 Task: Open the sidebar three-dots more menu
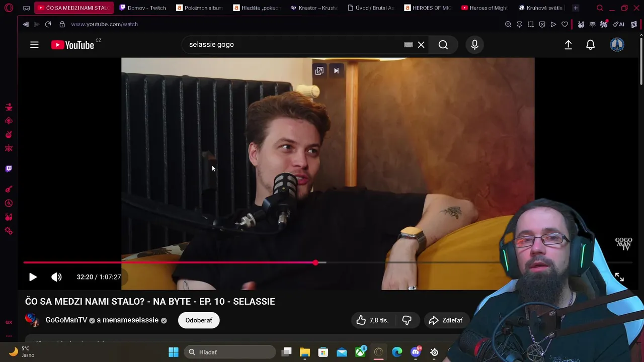(x=9, y=336)
